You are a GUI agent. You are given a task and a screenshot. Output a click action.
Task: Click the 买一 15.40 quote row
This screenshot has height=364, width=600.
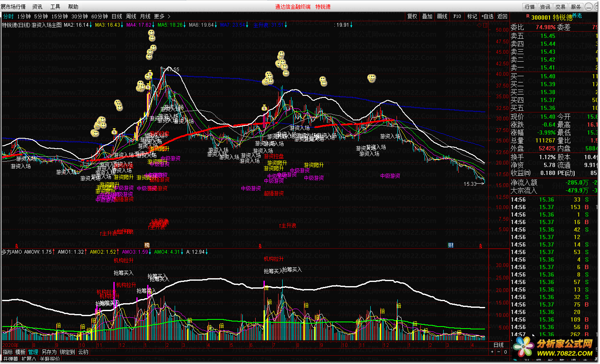click(554, 76)
